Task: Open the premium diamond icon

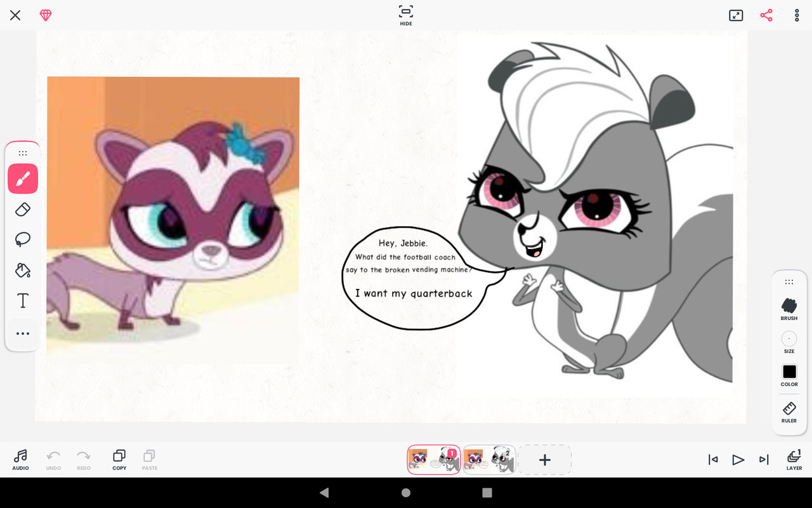Action: coord(46,15)
